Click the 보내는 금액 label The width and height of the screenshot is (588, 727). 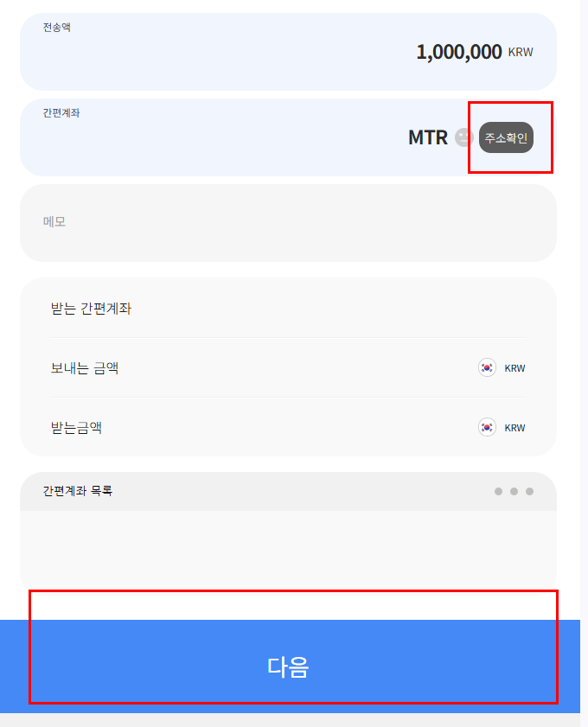[x=85, y=368]
